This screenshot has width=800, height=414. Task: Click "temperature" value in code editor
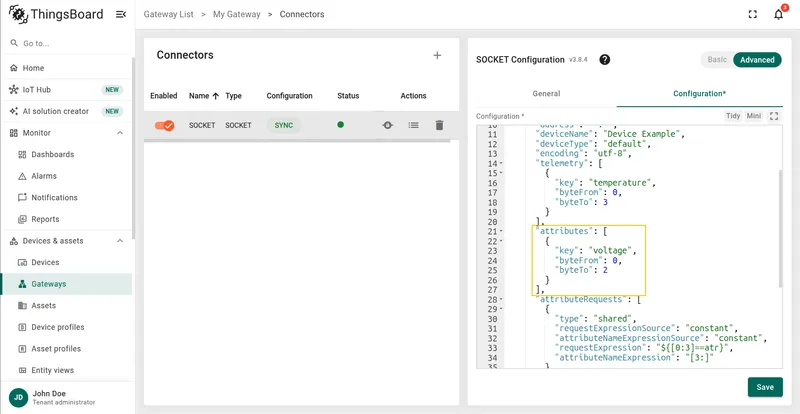[x=621, y=183]
